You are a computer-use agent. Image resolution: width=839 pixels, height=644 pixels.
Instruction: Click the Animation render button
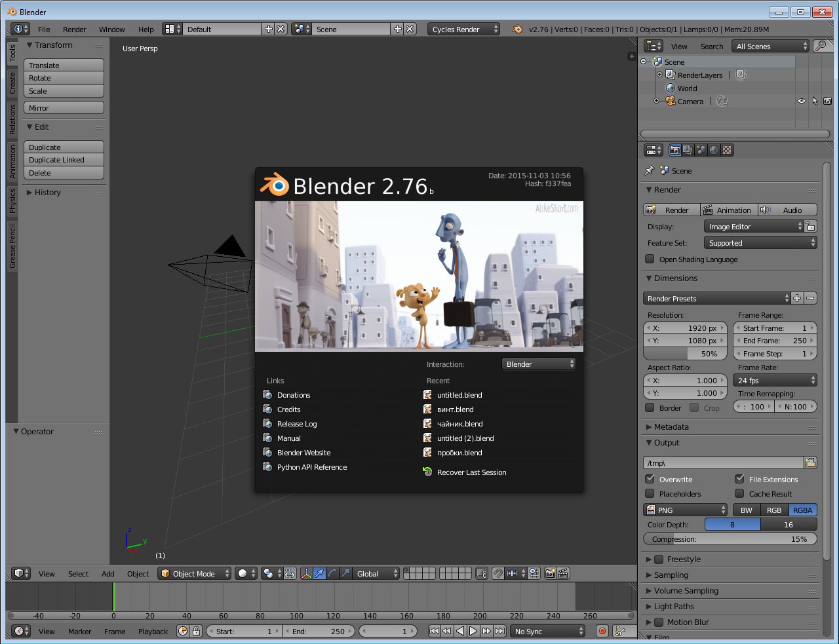729,210
